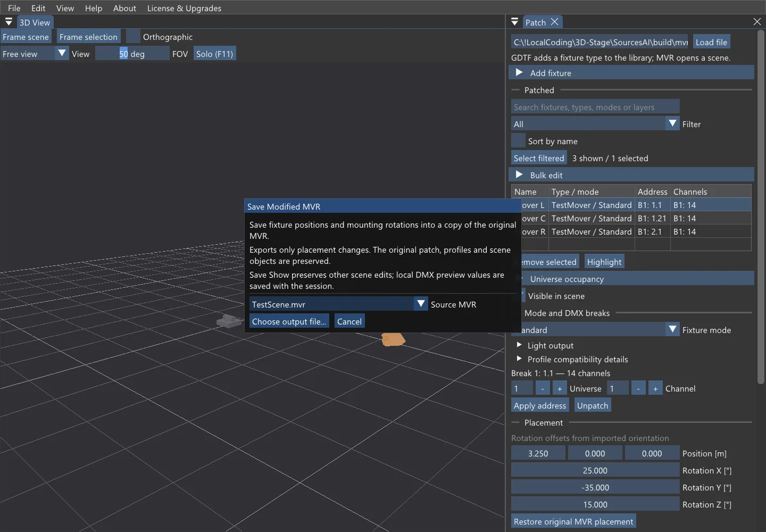Expand the Bulk edit section
The width and height of the screenshot is (766, 532).
point(631,175)
